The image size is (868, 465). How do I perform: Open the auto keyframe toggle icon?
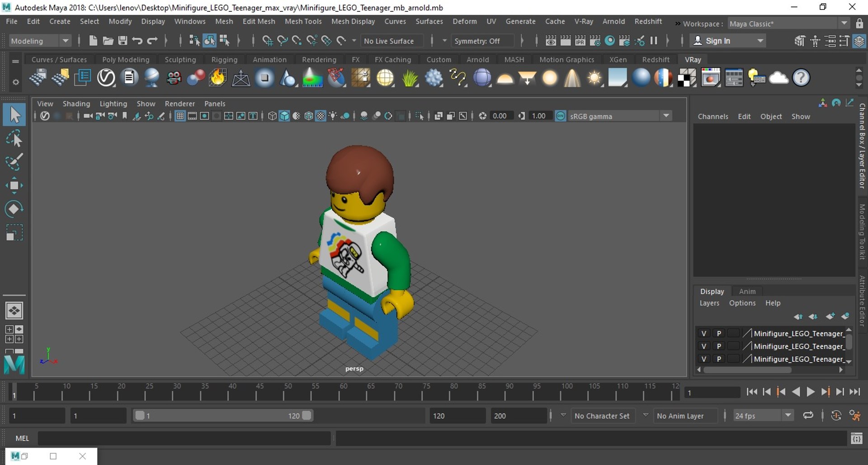(x=836, y=415)
